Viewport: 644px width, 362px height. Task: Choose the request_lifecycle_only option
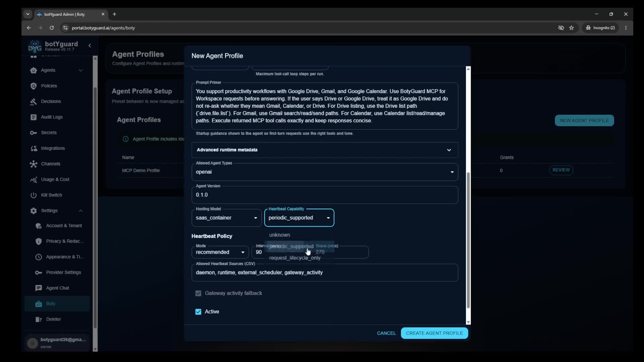tap(299, 258)
